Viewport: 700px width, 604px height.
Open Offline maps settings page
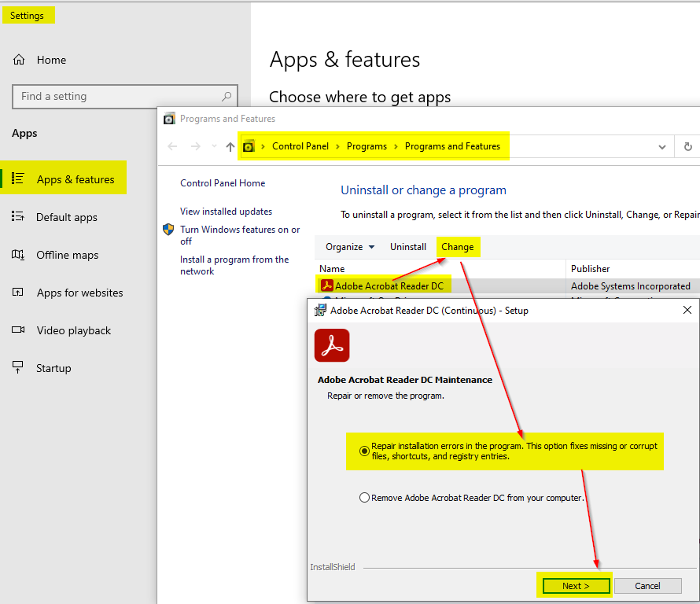coord(67,255)
